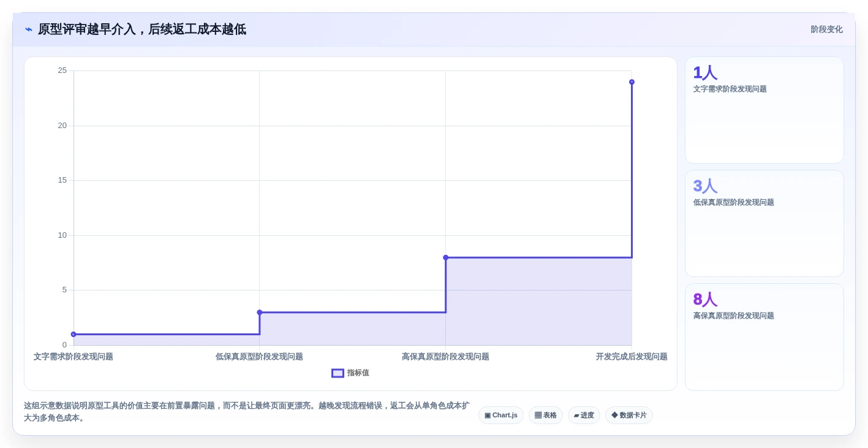868x448 pixels.
Task: Click the y-axis tick label 10
Action: click(62, 235)
